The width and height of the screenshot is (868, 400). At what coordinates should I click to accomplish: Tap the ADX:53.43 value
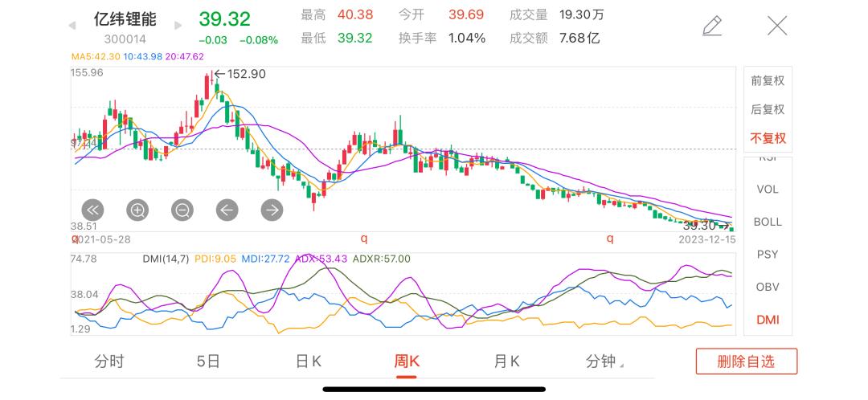[x=321, y=259]
